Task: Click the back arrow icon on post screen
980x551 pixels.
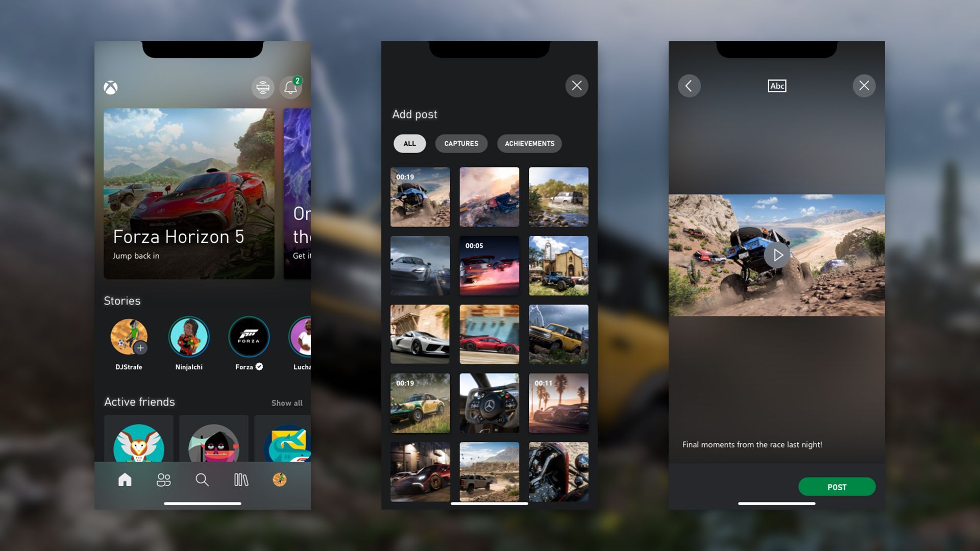Action: tap(689, 85)
